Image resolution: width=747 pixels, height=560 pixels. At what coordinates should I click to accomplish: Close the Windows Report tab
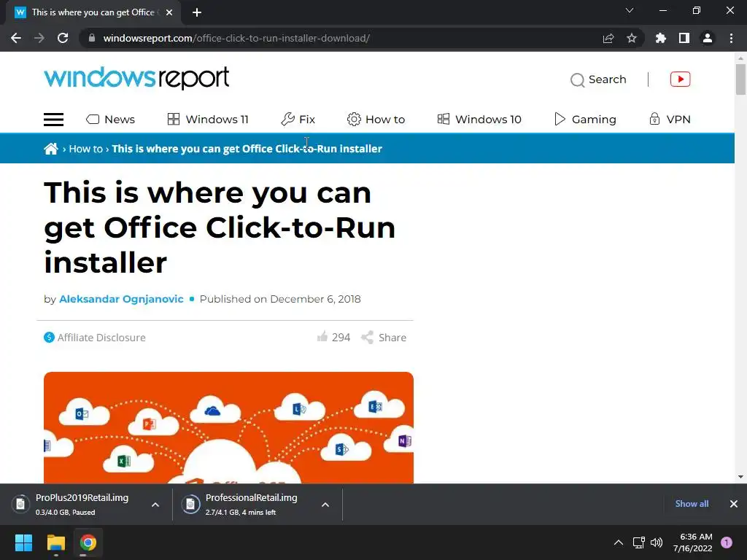point(169,12)
